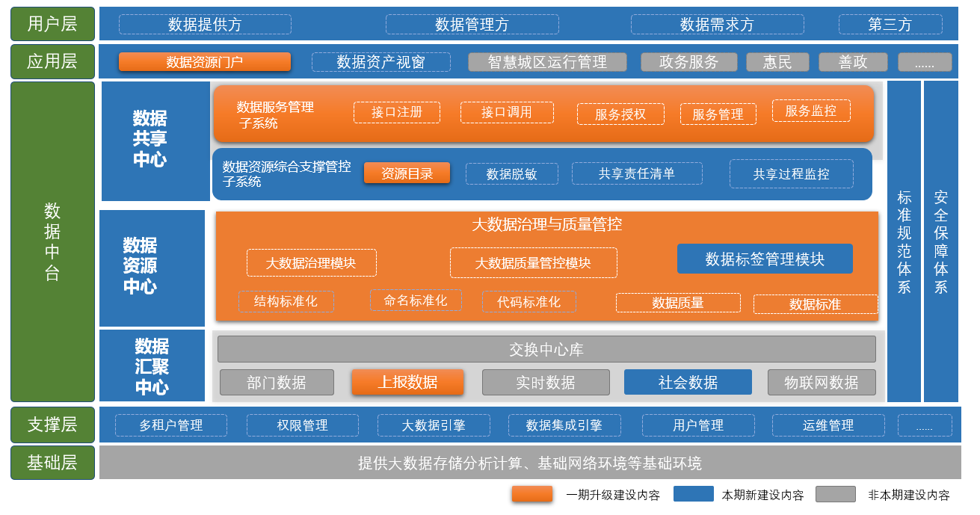Select the 数据中台 green layer label
The image size is (980, 515).
(x=52, y=241)
